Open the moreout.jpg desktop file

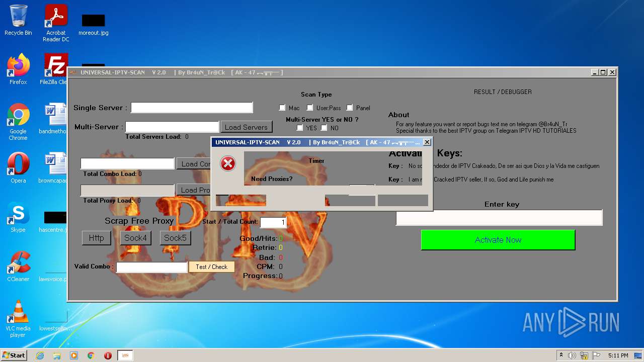[x=93, y=25]
